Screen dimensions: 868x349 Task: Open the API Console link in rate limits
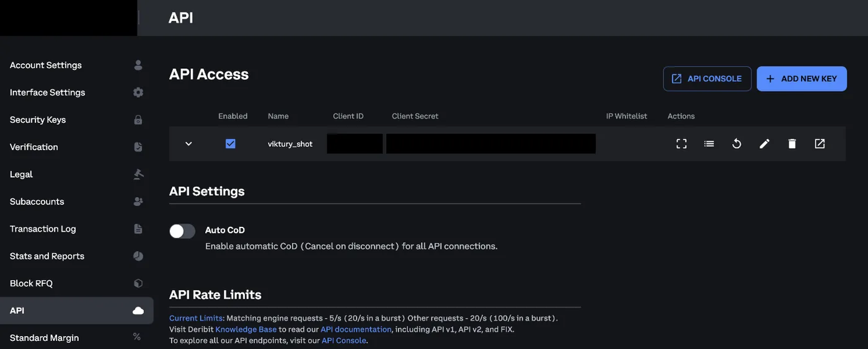344,340
